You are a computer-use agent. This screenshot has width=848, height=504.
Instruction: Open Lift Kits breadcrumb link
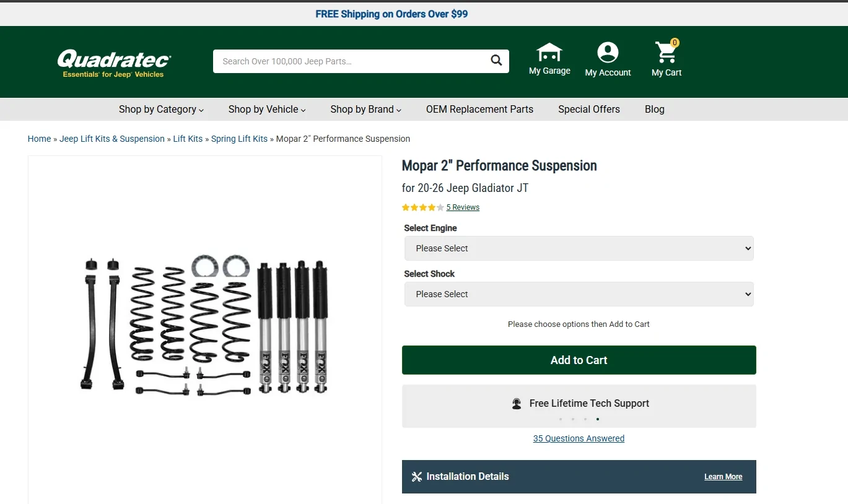point(188,139)
